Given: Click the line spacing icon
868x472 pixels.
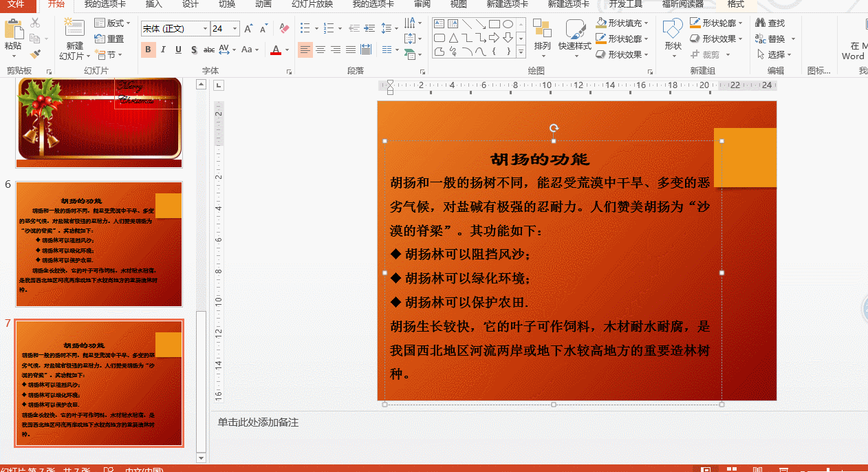Looking at the screenshot, I should tap(387, 29).
